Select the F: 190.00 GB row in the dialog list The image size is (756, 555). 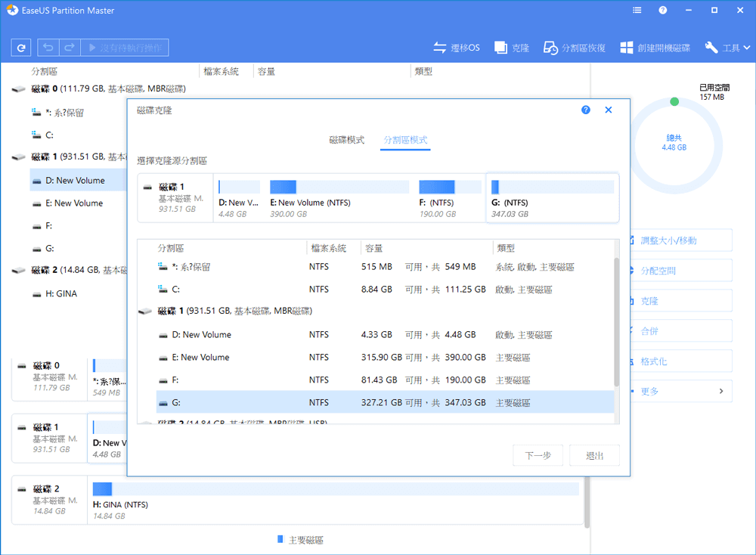[x=386, y=380]
